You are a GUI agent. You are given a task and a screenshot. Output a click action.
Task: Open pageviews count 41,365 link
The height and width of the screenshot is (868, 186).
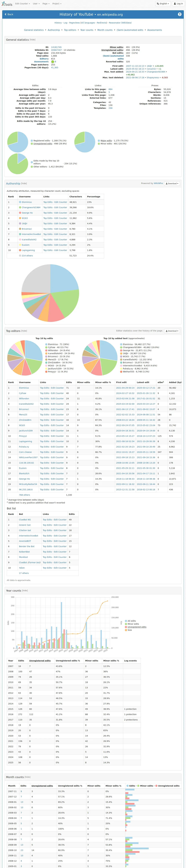[55, 68]
